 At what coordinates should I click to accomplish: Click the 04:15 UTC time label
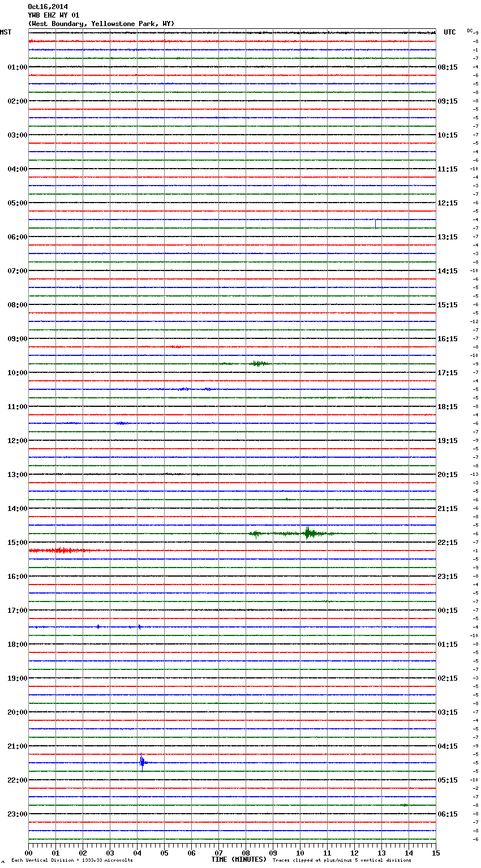point(448,746)
